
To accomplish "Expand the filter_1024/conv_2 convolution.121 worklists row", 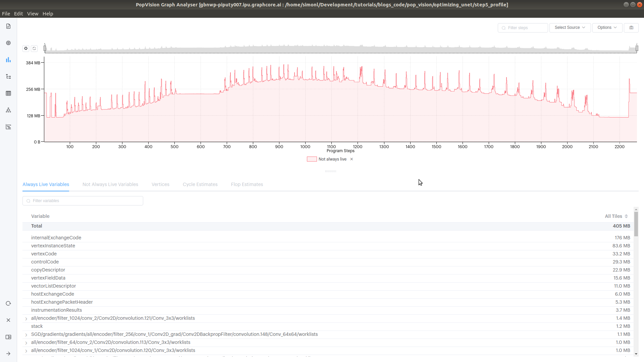I will pos(26,318).
